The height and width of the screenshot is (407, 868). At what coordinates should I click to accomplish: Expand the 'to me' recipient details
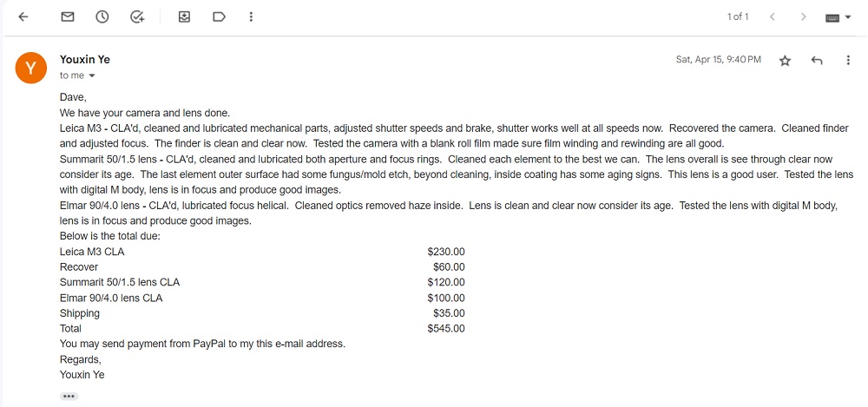coord(91,76)
